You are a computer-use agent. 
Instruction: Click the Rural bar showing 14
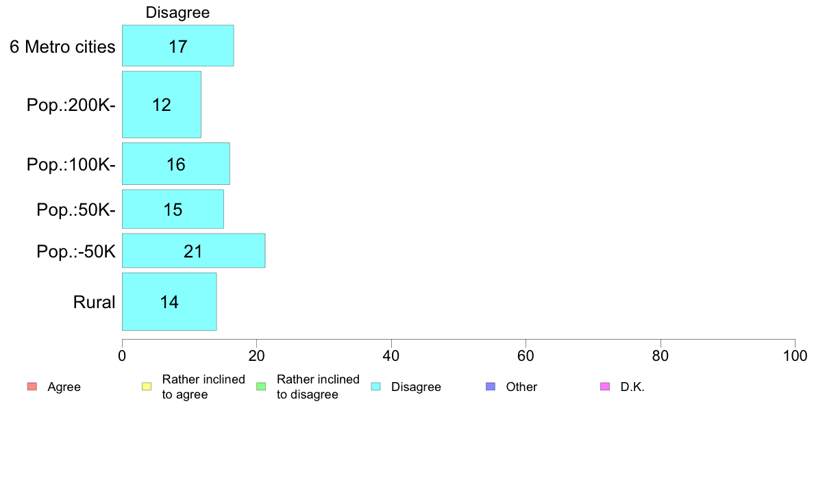(169, 301)
